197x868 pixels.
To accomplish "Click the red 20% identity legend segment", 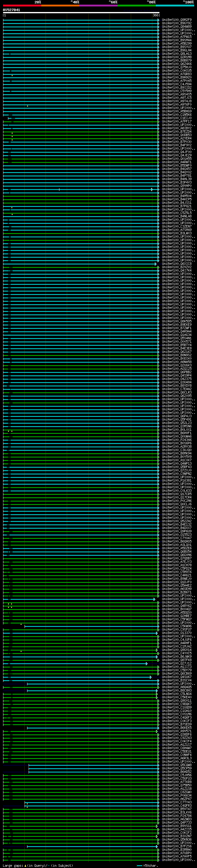I will tap(22, 6).
